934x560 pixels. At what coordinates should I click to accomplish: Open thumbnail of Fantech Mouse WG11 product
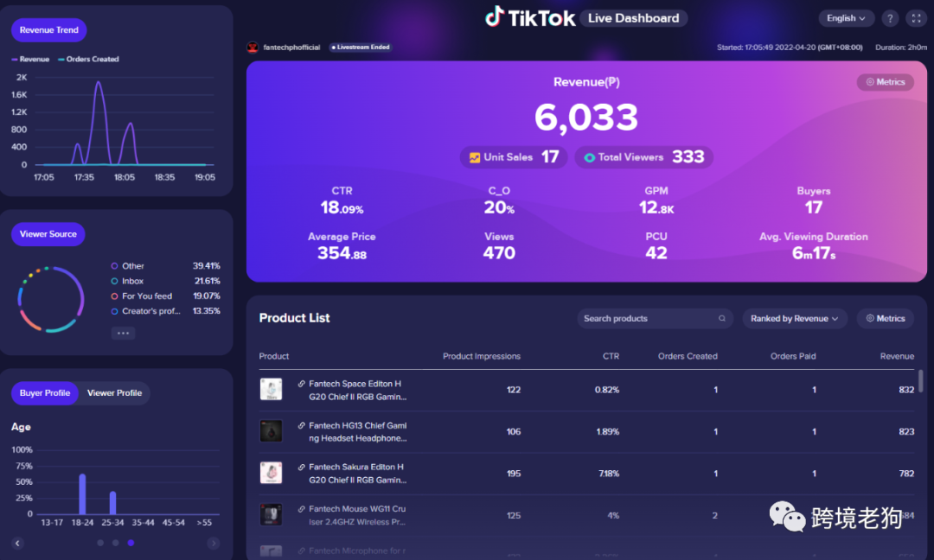point(271,515)
